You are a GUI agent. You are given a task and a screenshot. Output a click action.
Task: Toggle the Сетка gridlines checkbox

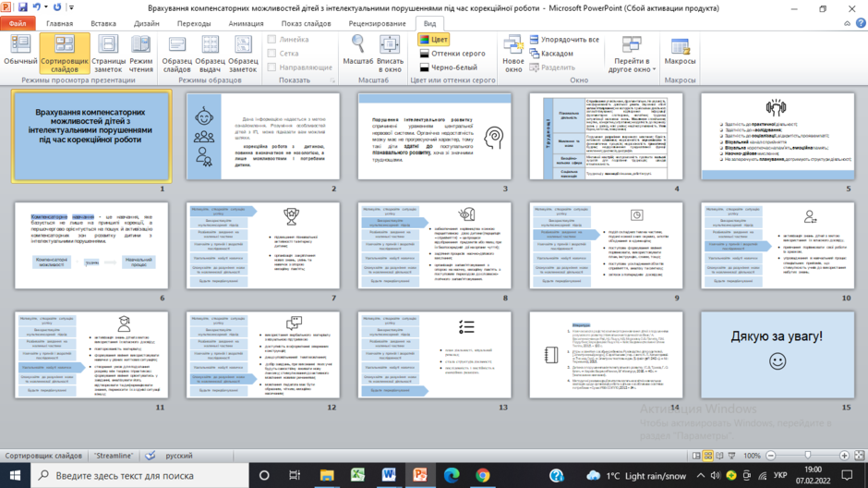pos(271,54)
